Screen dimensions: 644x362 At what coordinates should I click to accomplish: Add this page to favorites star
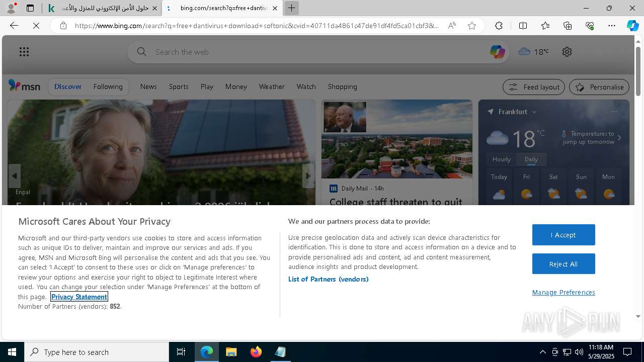tap(472, 26)
